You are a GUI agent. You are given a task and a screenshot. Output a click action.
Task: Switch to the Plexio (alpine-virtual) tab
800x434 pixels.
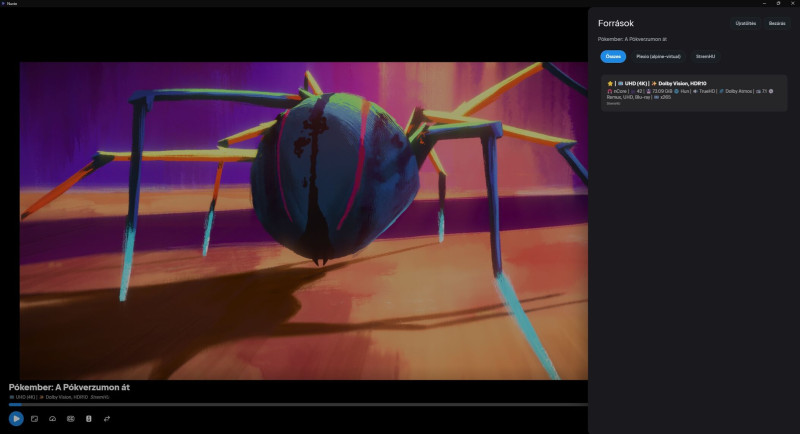pos(658,57)
